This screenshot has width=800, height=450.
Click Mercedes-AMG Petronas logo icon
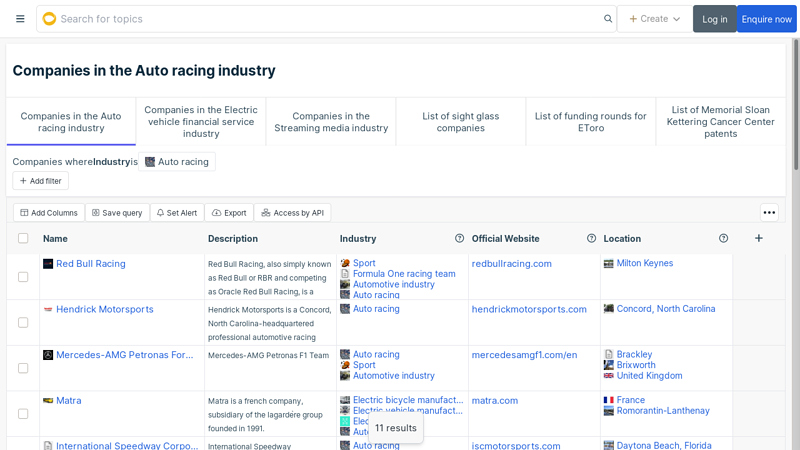pyautogui.click(x=48, y=355)
